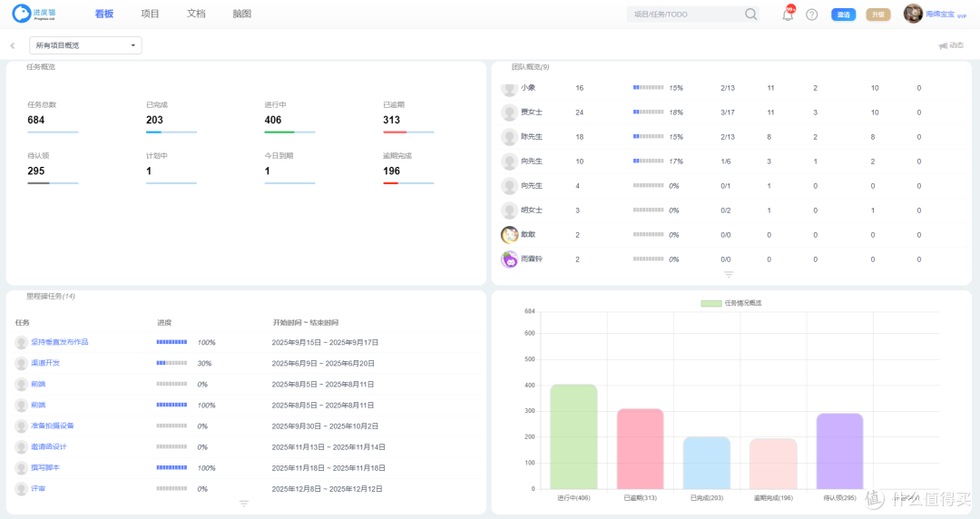Click 敢敢's cartoon cat avatar
Image resolution: width=980 pixels, height=519 pixels.
[509, 235]
